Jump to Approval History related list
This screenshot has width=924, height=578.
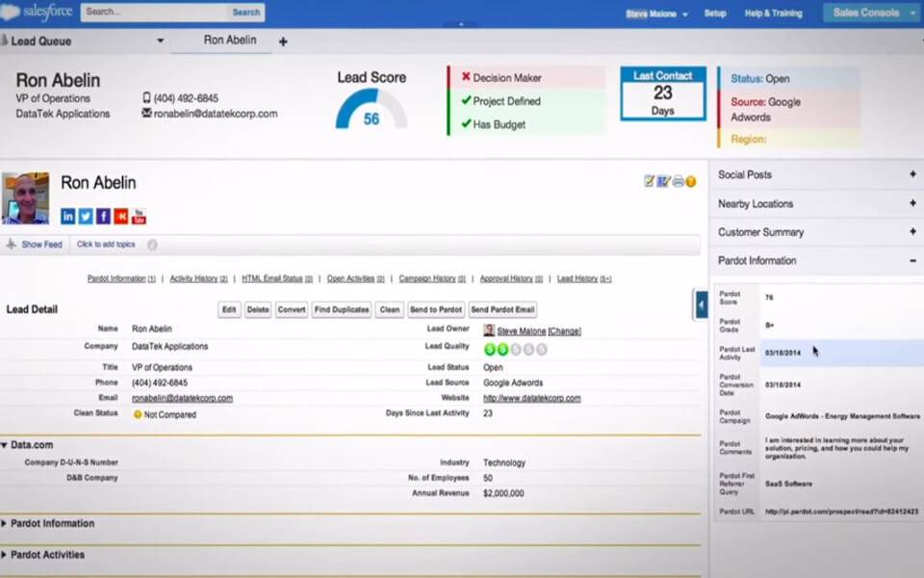511,278
